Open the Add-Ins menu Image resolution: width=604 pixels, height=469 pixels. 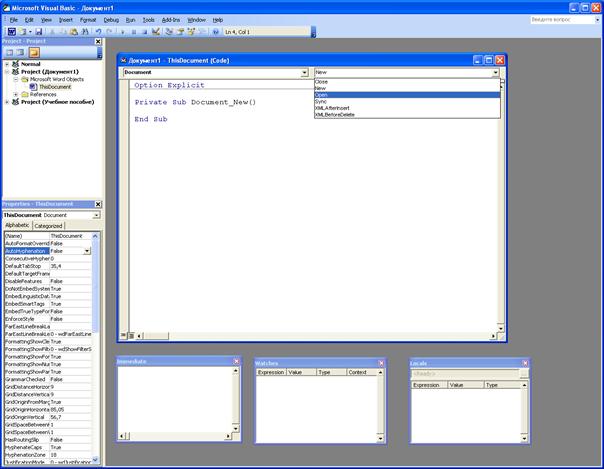pyautogui.click(x=171, y=20)
